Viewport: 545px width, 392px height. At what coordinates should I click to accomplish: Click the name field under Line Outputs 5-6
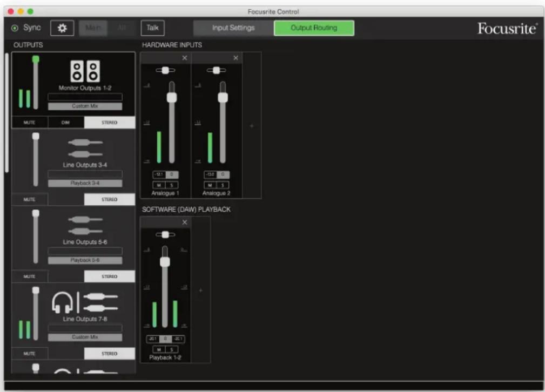(85, 251)
